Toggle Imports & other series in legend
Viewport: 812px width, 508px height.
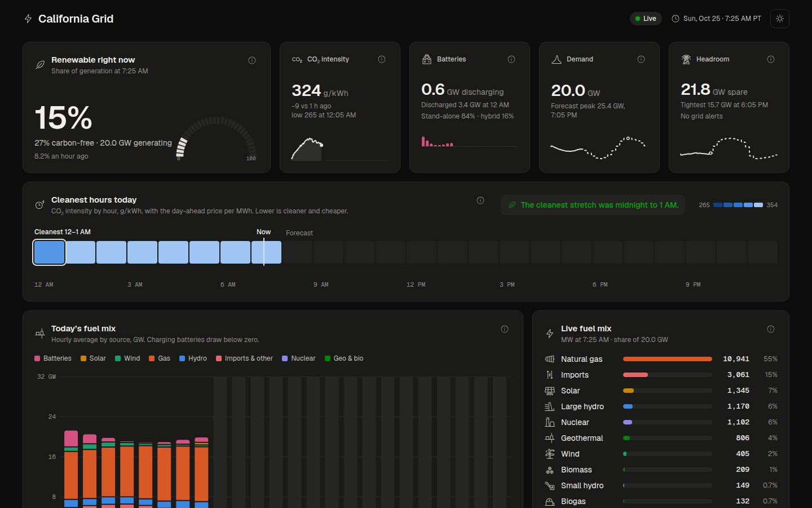[244, 358]
